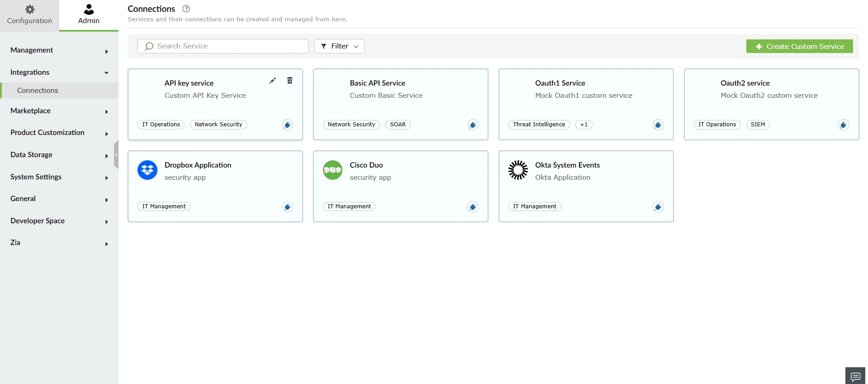Click the plug icon on Oauth2 service card
Screen dimensions: 868x384
coord(844,125)
